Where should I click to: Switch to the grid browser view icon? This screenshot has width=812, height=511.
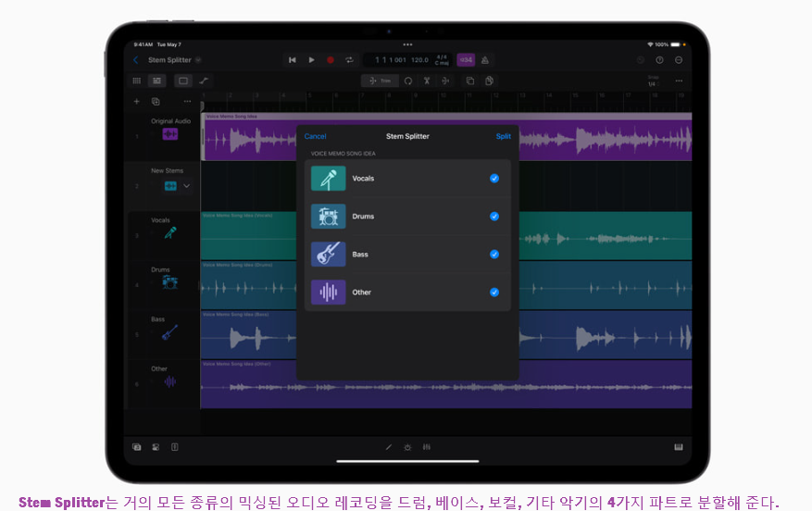tap(137, 81)
